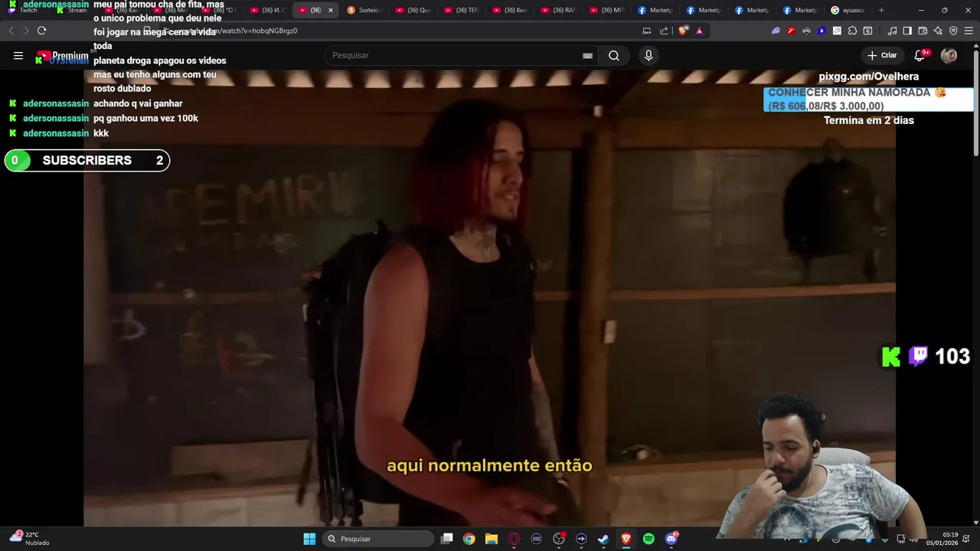Click the taskbar Pesquisar search box

pyautogui.click(x=378, y=539)
